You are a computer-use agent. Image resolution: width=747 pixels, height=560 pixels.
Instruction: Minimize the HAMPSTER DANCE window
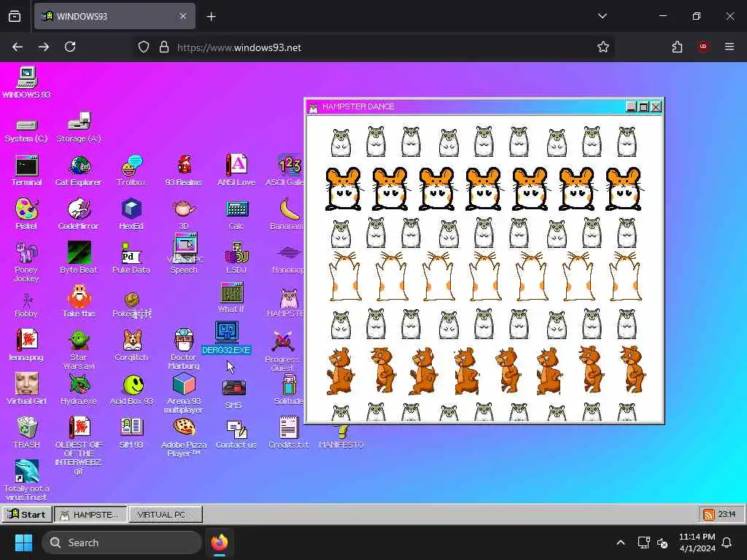pyautogui.click(x=631, y=106)
